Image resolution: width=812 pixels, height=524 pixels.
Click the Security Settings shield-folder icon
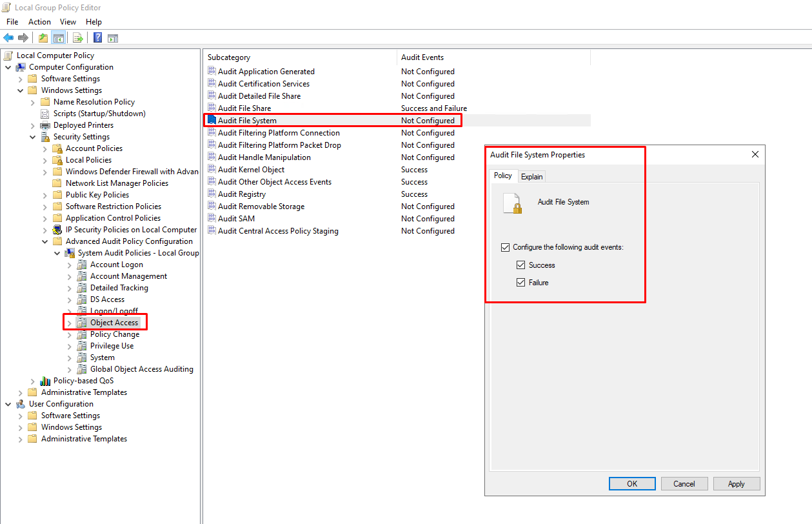point(45,137)
